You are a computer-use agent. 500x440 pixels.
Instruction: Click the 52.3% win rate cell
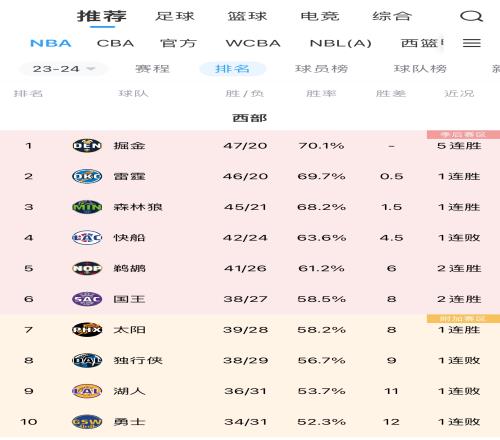point(321,422)
